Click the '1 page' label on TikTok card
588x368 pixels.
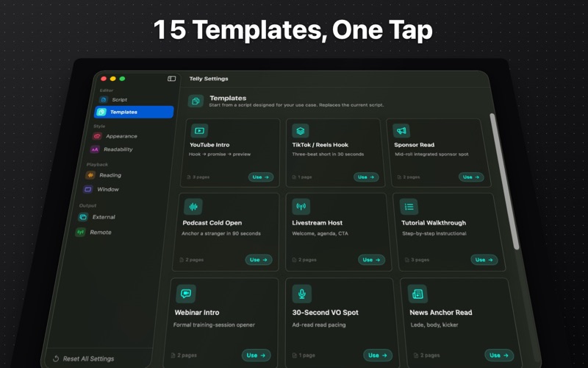click(305, 177)
